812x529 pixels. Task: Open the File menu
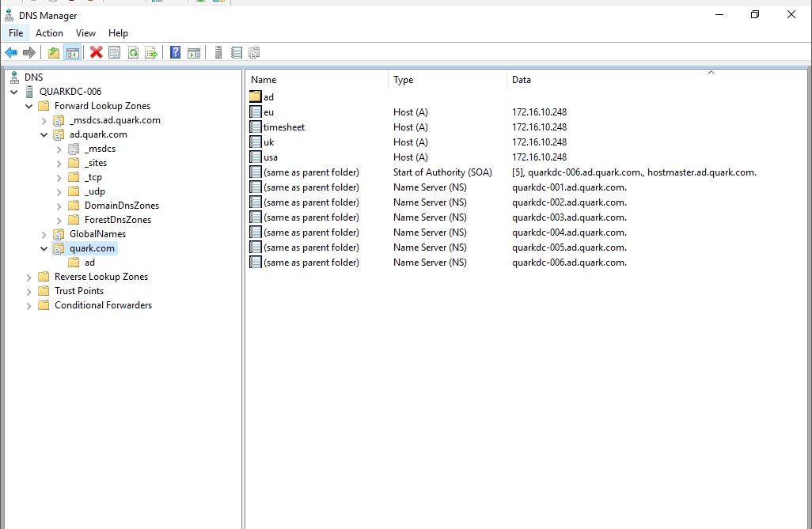(16, 33)
